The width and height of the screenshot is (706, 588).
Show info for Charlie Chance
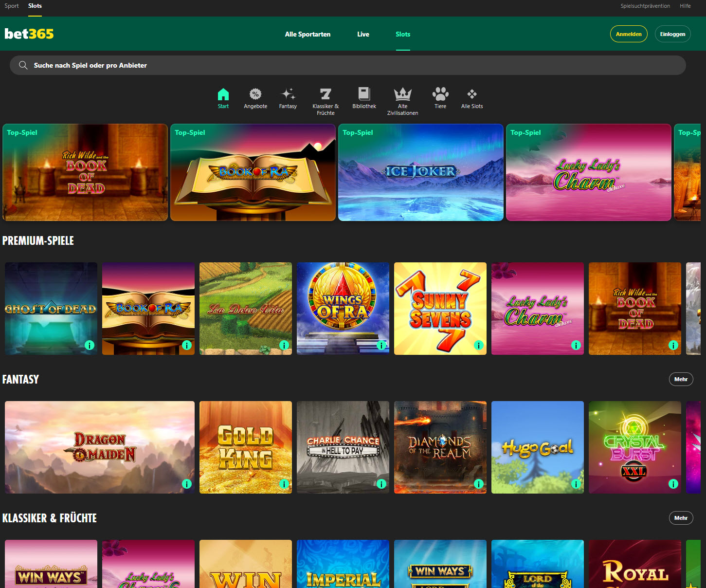pos(381,484)
